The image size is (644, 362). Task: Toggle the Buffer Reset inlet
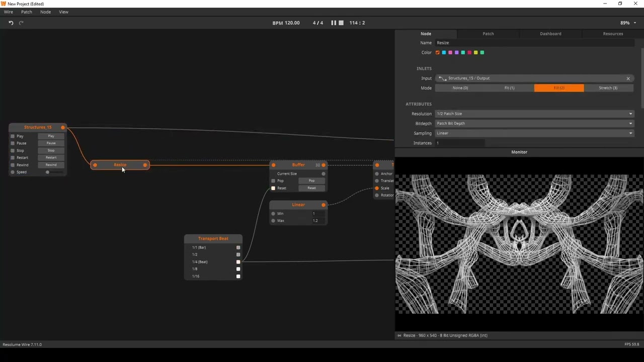273,188
